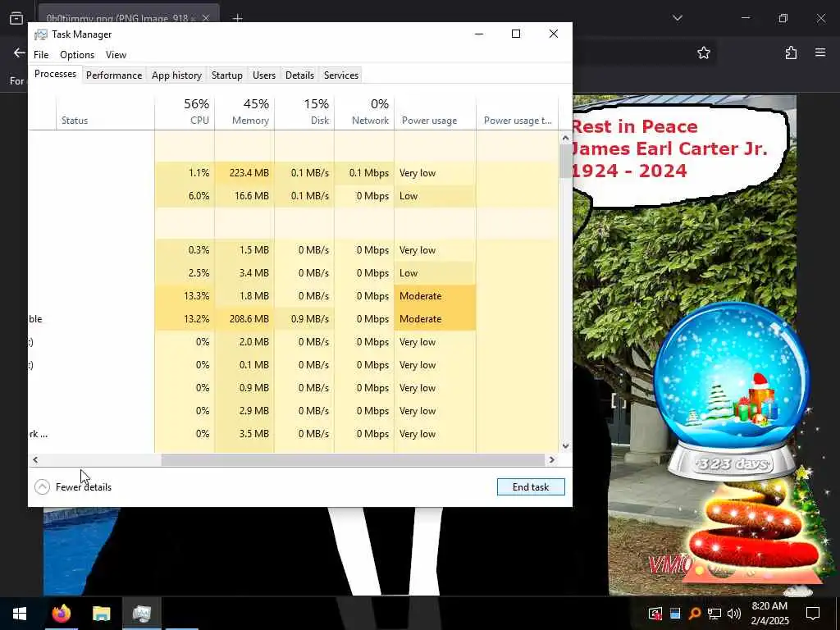Select the row using 208.6 MB memory
This screenshot has width=840, height=630.
click(x=293, y=319)
